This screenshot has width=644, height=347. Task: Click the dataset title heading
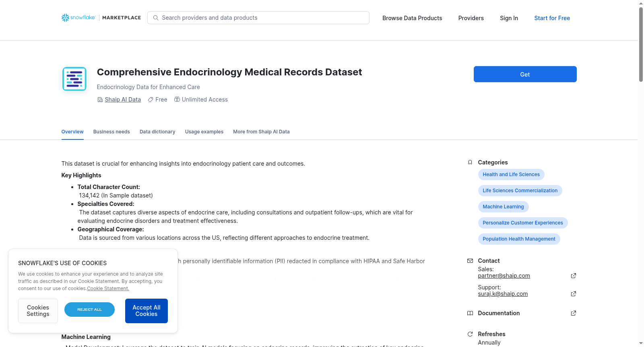(229, 72)
